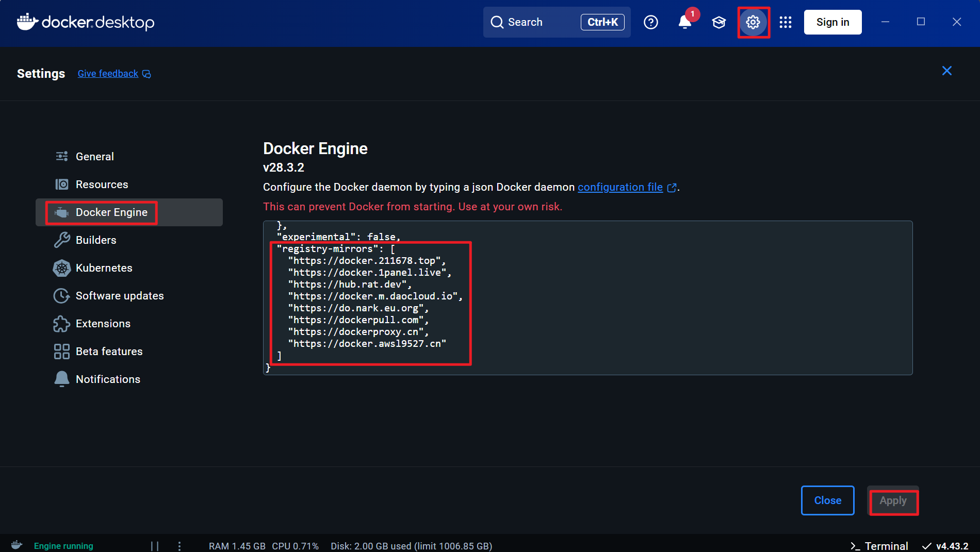The image size is (980, 552).
Task: Click the Docker whale icon in status bar
Action: tap(17, 545)
